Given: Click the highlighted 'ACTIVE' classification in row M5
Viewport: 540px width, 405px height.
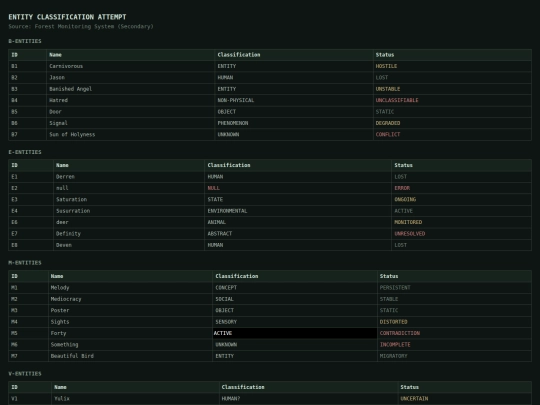Looking at the screenshot, I should (x=295, y=333).
